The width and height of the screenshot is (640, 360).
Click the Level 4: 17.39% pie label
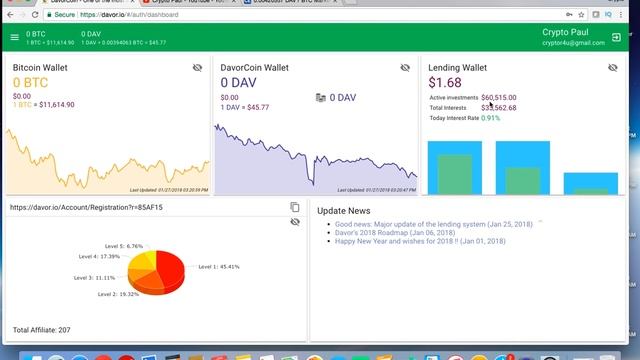[99, 256]
